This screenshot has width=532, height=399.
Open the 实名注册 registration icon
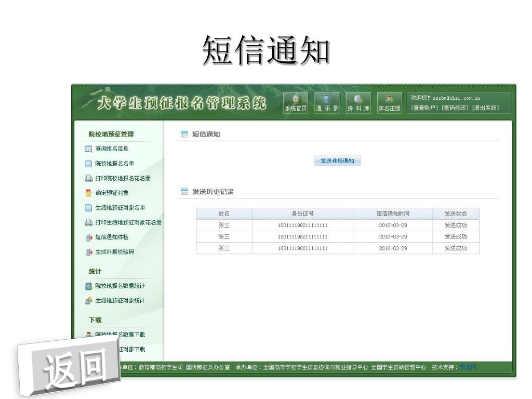(x=389, y=103)
